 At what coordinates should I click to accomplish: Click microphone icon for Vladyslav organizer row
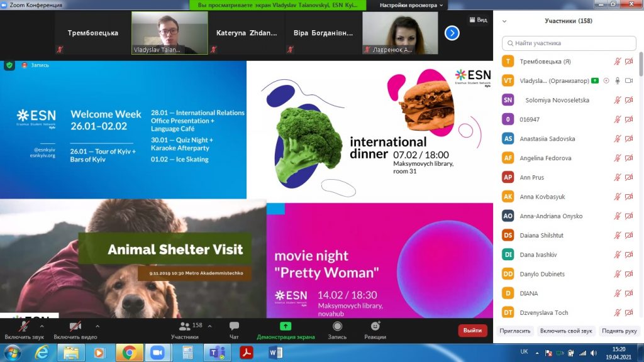pyautogui.click(x=618, y=81)
